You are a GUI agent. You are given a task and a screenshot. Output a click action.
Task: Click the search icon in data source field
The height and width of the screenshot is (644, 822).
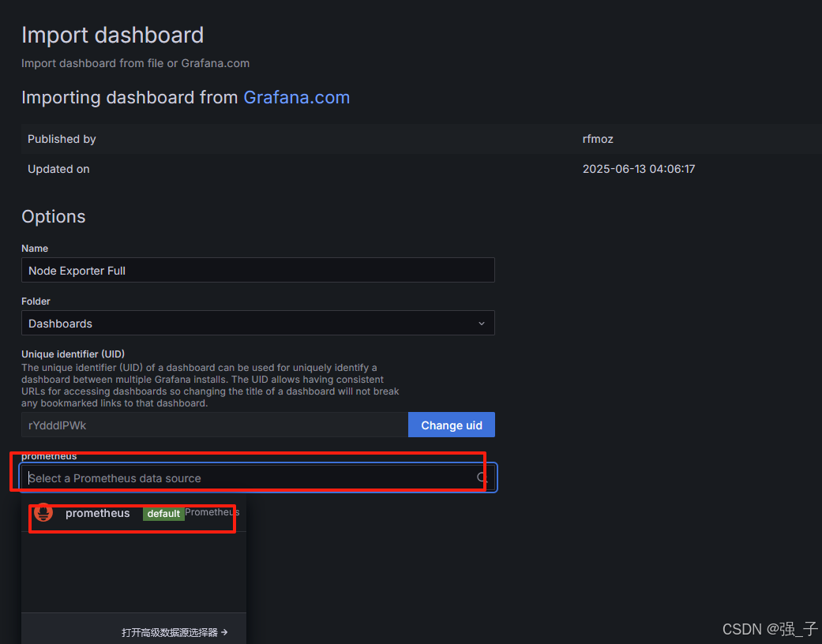tap(482, 477)
